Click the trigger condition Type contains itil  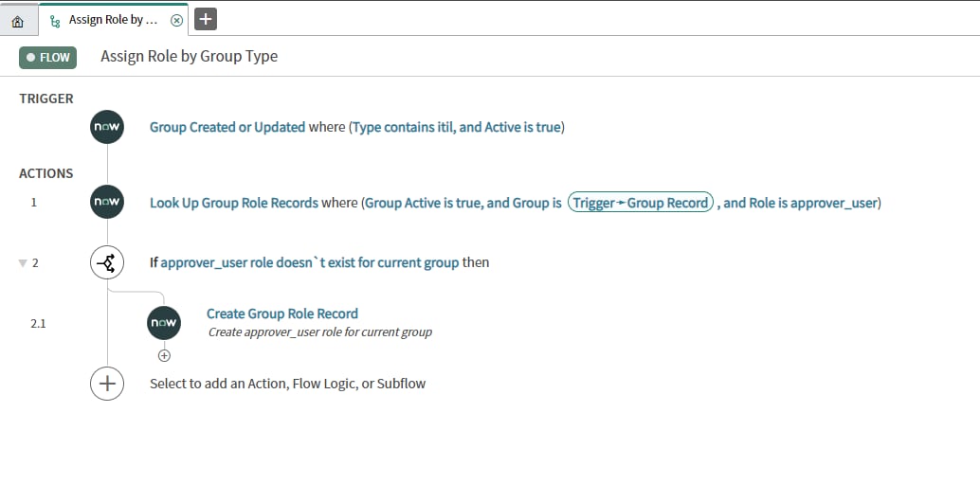403,127
